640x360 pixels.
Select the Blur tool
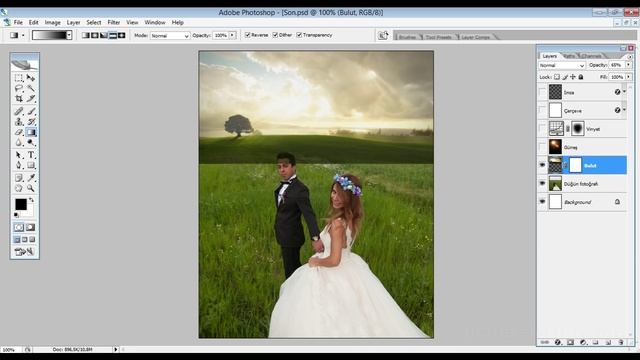[x=19, y=142]
